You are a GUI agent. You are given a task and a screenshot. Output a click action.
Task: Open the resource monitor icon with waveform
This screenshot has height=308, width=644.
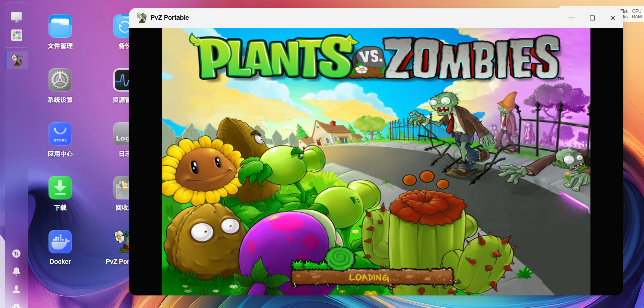tap(121, 80)
